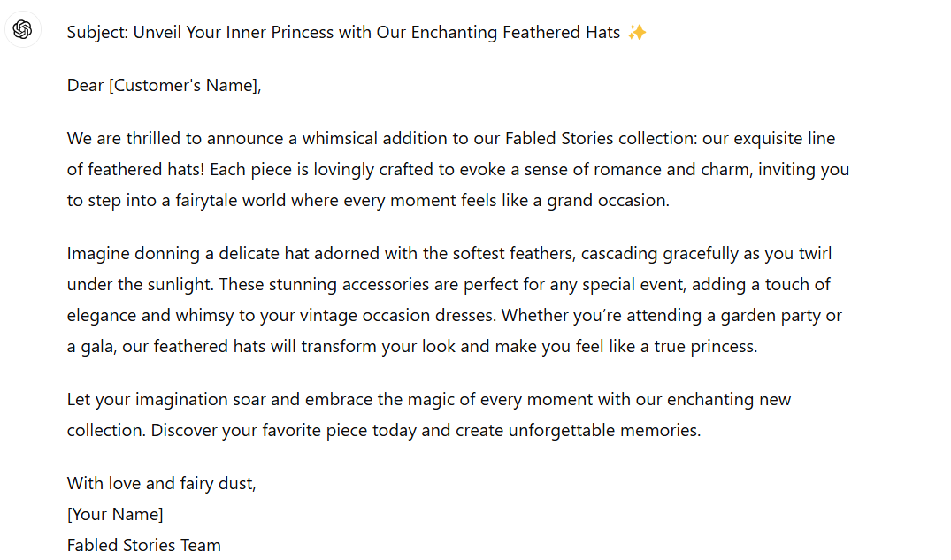Click the [Customer's Name] placeholder
This screenshot has height=560, width=951.
tap(183, 86)
